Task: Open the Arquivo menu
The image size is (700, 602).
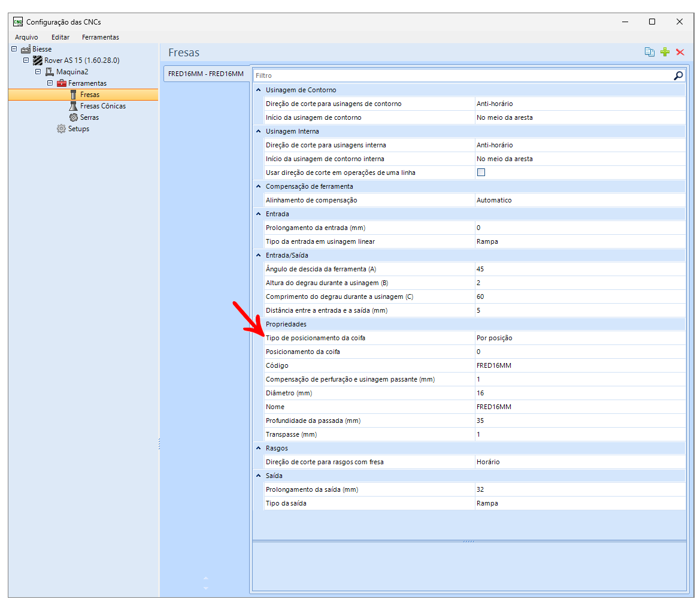Action: point(26,37)
